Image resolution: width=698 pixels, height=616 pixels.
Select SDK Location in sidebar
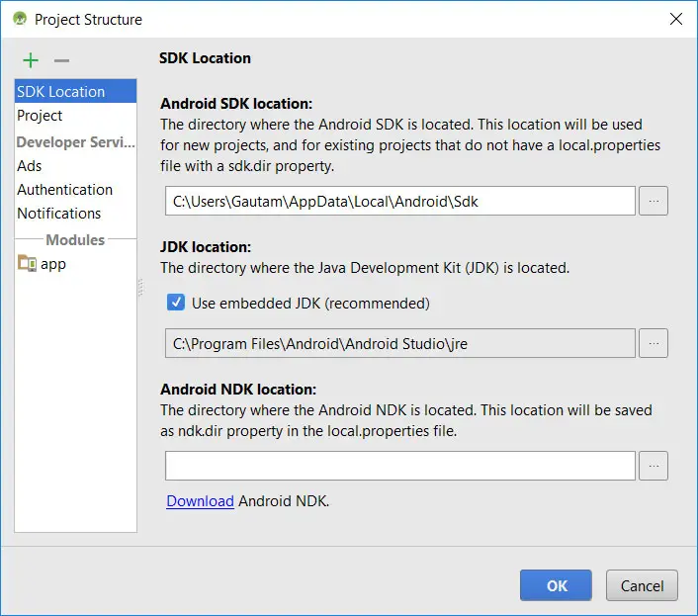pyautogui.click(x=76, y=91)
